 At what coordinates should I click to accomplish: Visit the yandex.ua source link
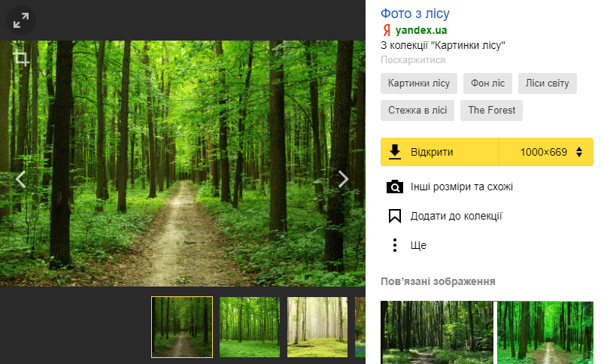421,30
